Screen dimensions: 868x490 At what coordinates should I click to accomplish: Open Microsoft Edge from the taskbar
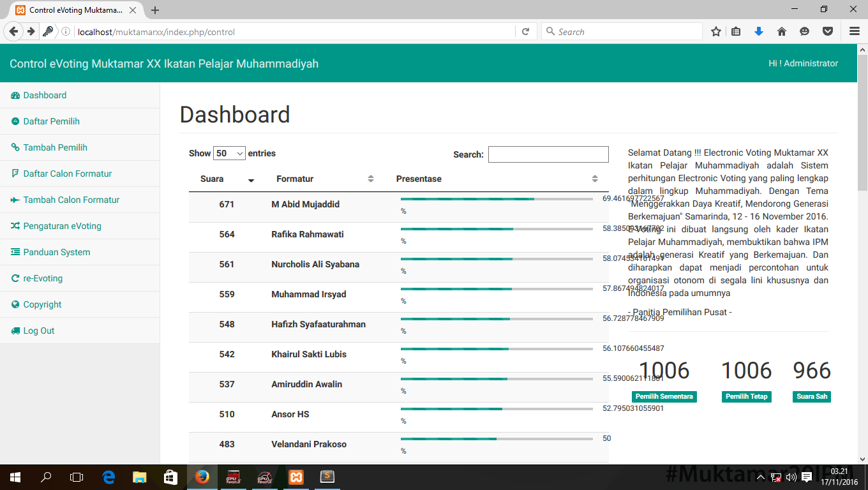(108, 477)
